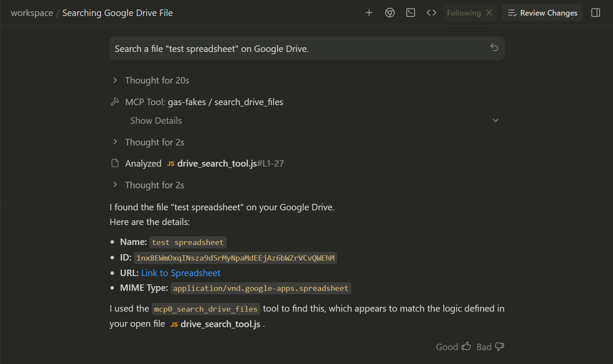Viewport: 613px width, 364px height.
Task: Open analyzed file drive_search_tool.js#L1-27
Action: coord(225,164)
